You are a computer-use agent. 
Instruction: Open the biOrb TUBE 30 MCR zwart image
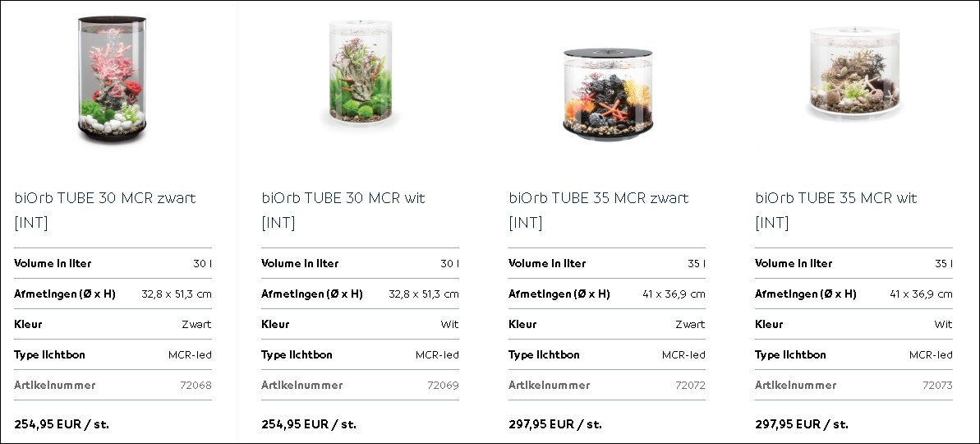[112, 79]
